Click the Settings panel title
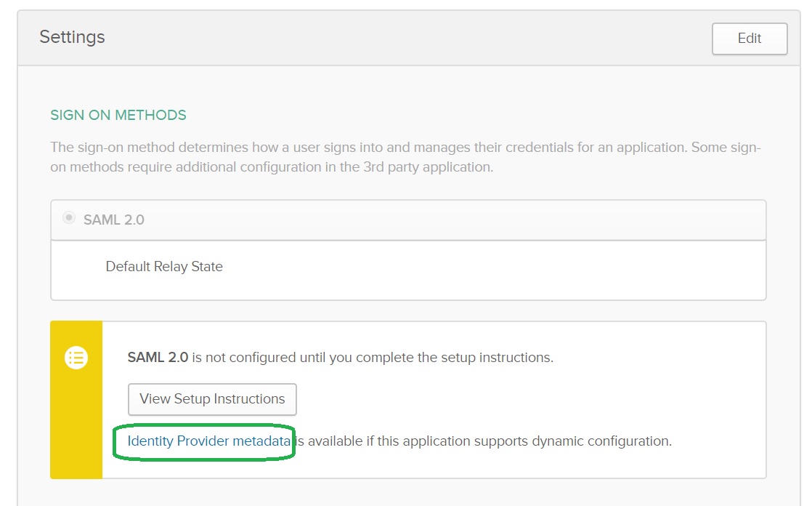 tap(72, 37)
